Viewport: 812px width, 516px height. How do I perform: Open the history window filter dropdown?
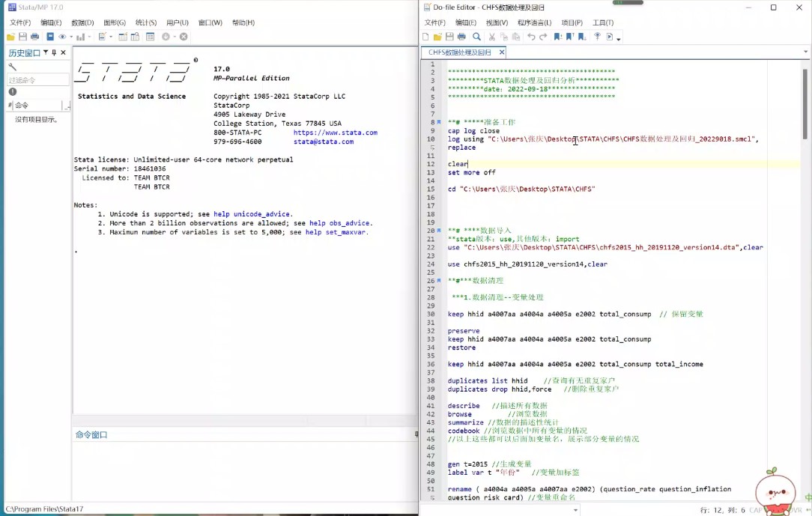point(45,52)
